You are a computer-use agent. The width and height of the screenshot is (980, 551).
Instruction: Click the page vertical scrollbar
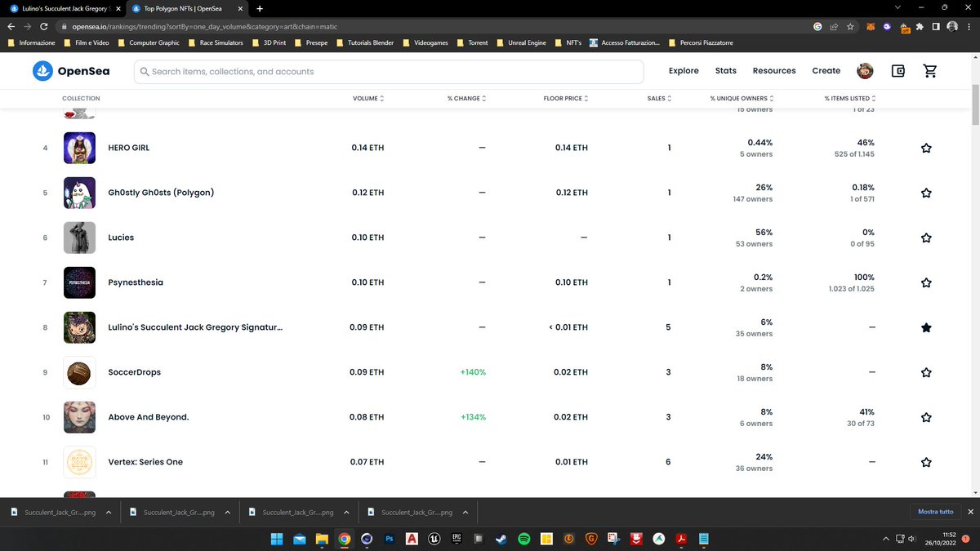pyautogui.click(x=975, y=104)
